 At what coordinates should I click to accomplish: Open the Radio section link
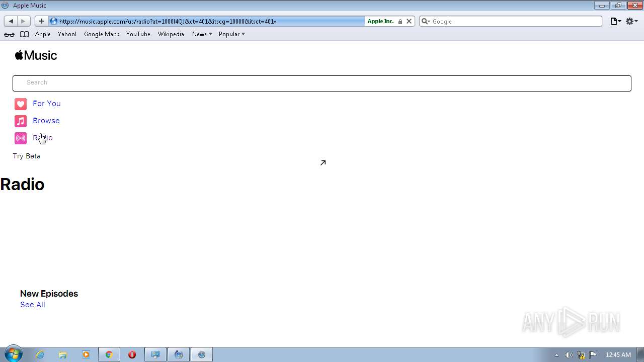click(43, 138)
